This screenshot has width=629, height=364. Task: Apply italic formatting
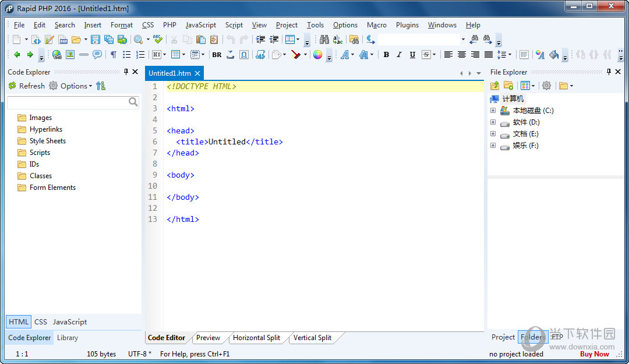point(399,55)
